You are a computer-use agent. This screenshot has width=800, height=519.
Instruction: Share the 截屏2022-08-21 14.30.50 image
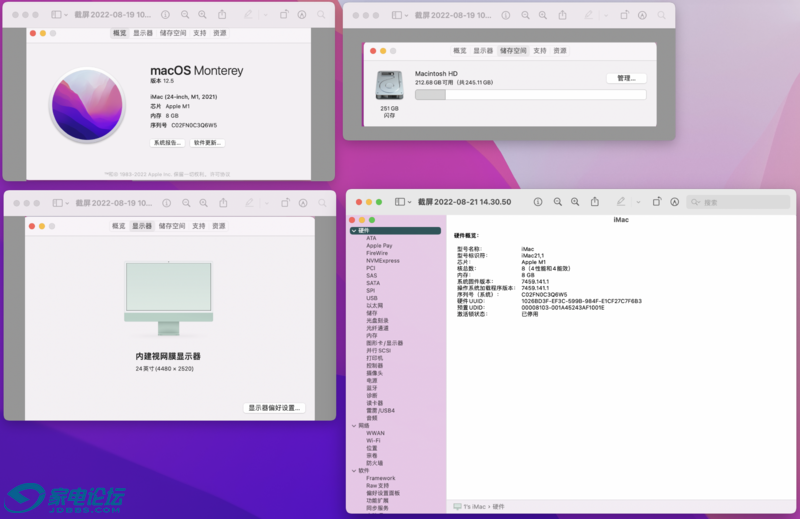pyautogui.click(x=595, y=202)
